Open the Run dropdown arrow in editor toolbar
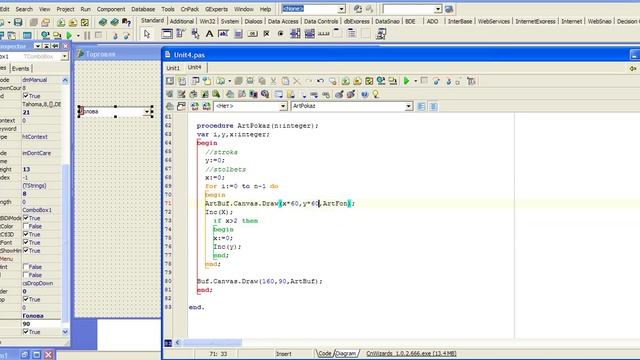This screenshot has height=360, width=640. pyautogui.click(x=416, y=81)
